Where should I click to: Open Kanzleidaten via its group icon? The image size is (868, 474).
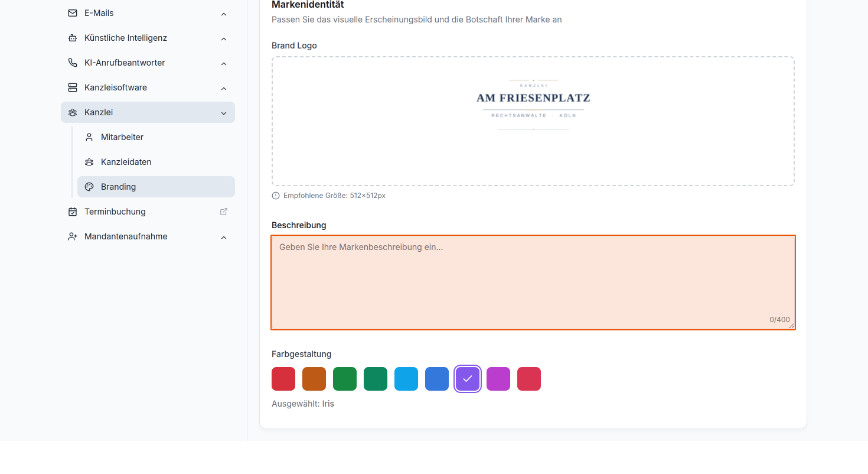[89, 162]
